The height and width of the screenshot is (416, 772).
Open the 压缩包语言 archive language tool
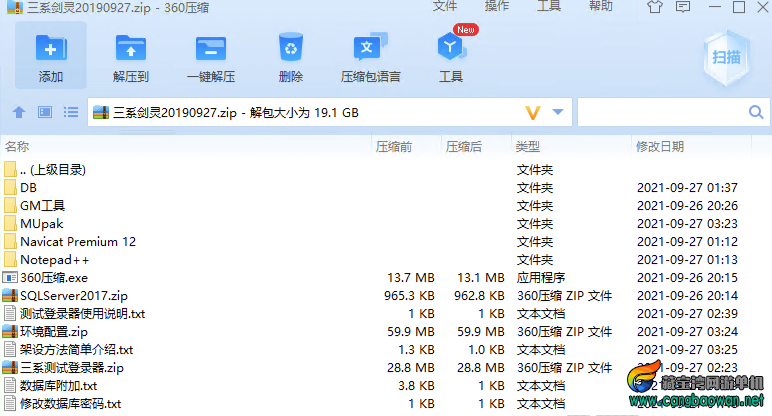(370, 47)
